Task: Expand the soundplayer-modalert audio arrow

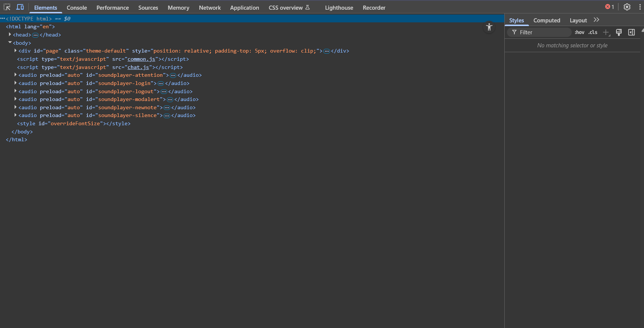Action: point(15,99)
